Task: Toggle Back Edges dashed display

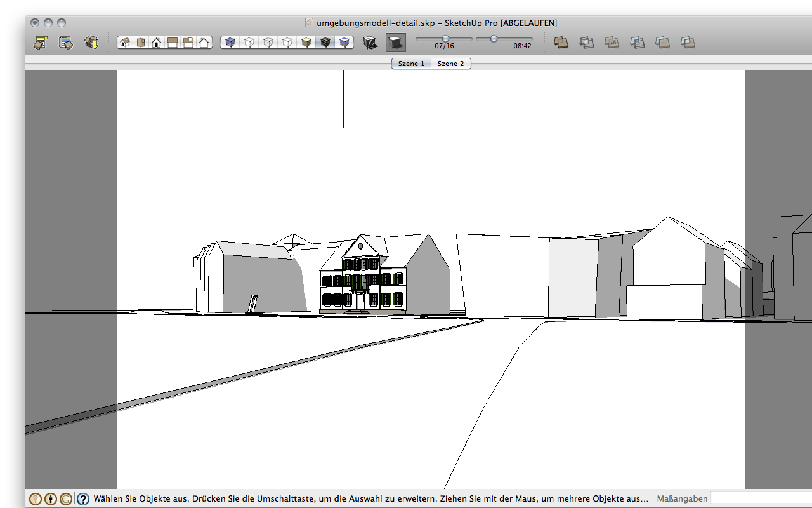Action: coord(249,43)
